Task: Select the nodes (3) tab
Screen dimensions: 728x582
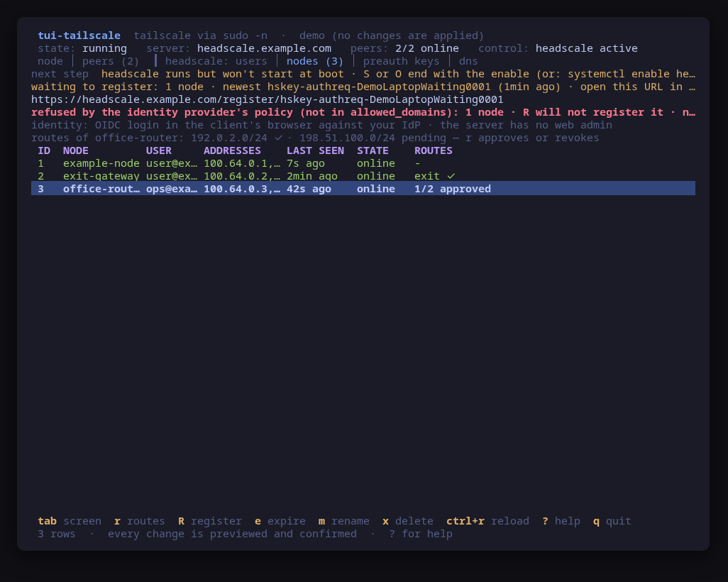Action: click(x=315, y=61)
